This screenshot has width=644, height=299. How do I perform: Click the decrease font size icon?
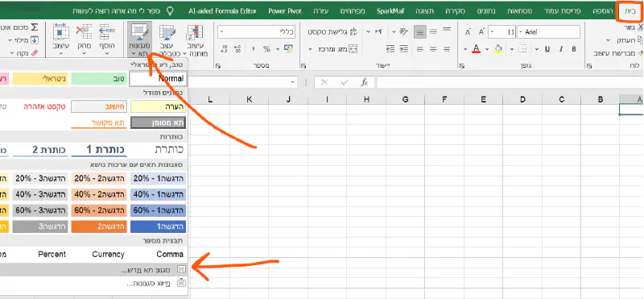pos(468,31)
